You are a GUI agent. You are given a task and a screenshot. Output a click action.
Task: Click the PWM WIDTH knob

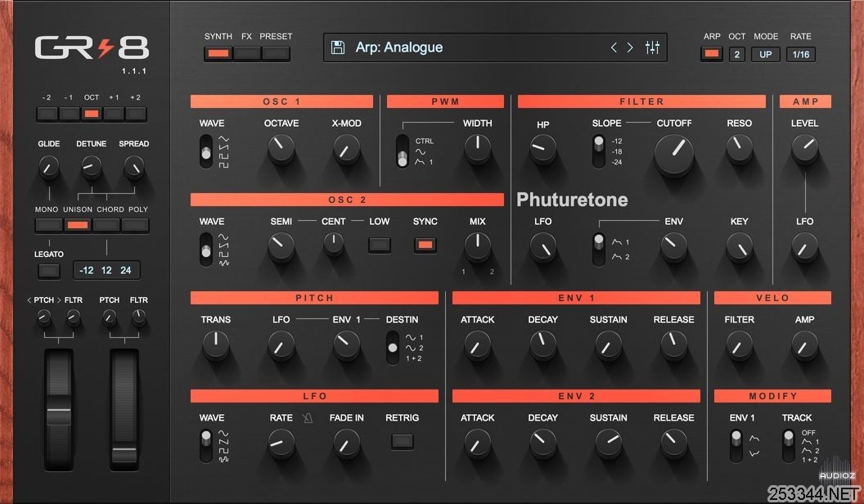coord(477,148)
